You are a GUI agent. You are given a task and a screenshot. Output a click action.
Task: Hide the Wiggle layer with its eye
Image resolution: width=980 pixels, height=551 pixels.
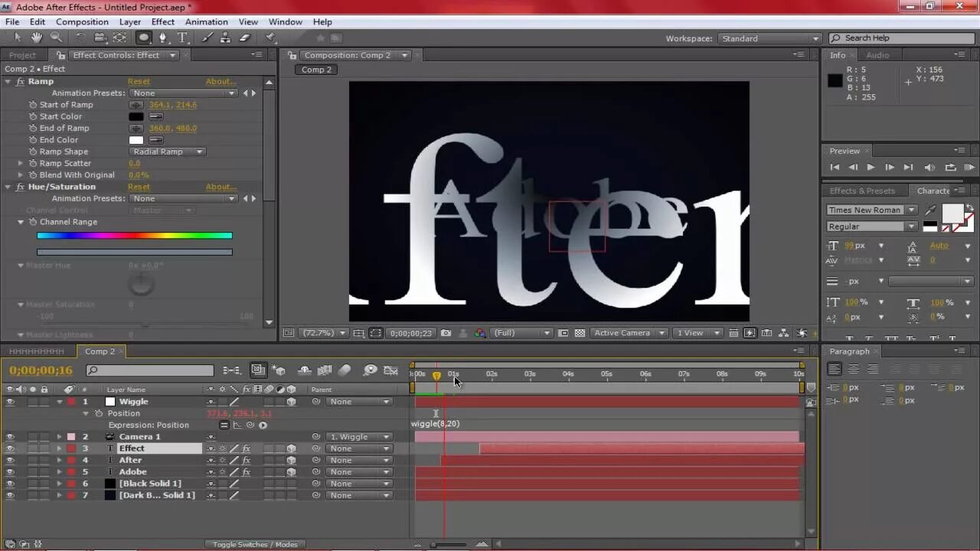(10, 402)
